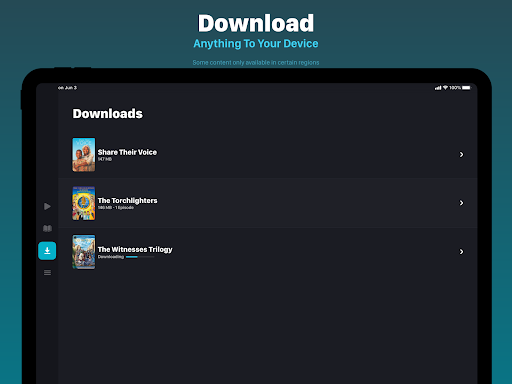Open the video play sidebar icon

click(x=47, y=206)
